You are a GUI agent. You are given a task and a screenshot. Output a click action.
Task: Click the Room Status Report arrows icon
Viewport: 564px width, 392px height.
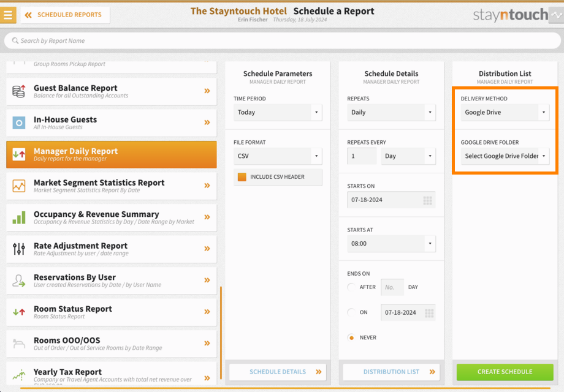tap(19, 312)
